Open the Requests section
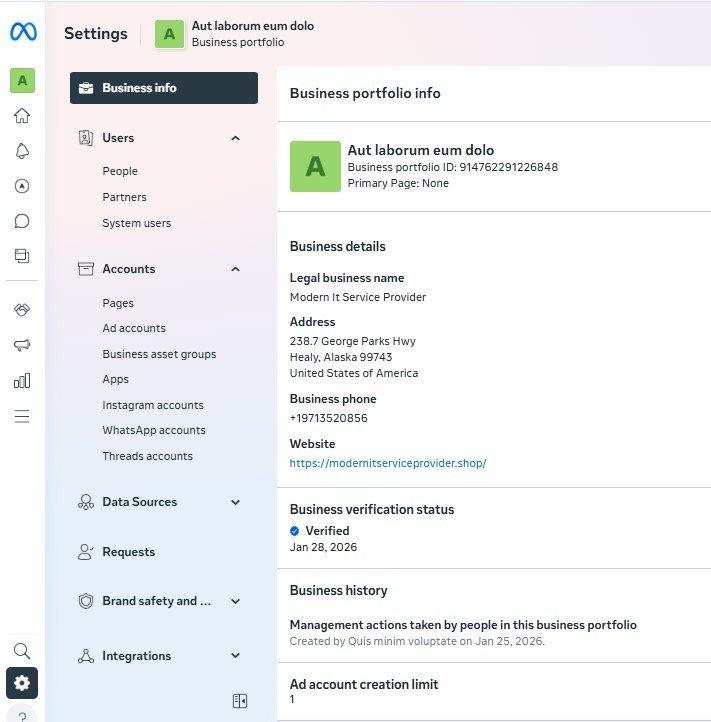Viewport: 711px width, 722px height. tap(128, 552)
